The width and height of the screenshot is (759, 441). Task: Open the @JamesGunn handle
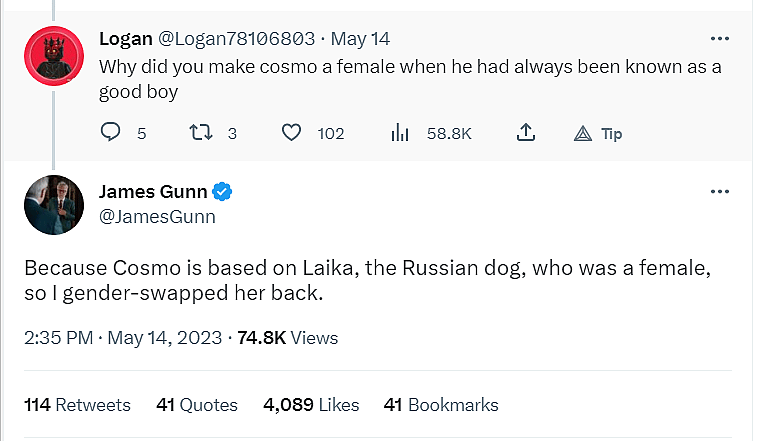(x=157, y=216)
